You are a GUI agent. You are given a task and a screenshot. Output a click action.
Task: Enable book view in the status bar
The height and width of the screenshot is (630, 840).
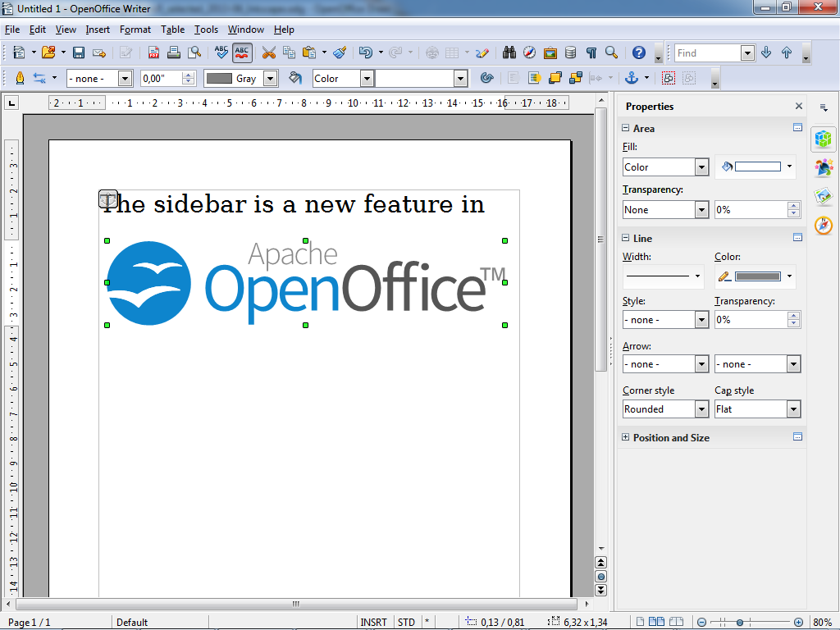pyautogui.click(x=676, y=622)
